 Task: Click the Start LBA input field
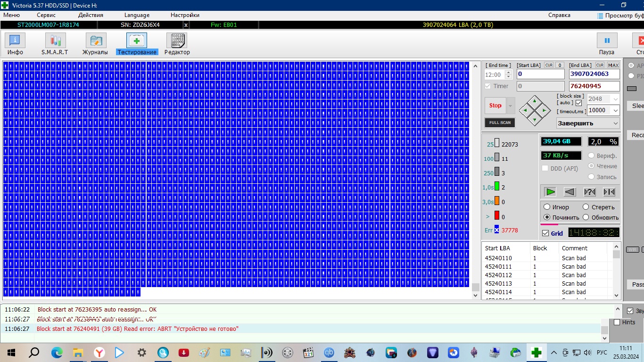[540, 74]
